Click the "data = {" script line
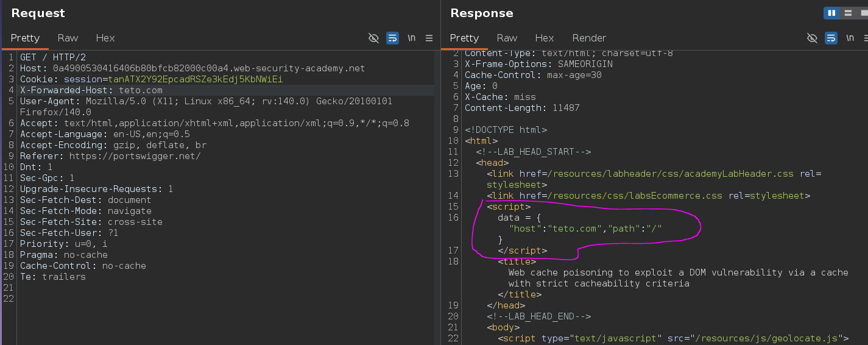This screenshot has height=345, width=868. (x=519, y=218)
